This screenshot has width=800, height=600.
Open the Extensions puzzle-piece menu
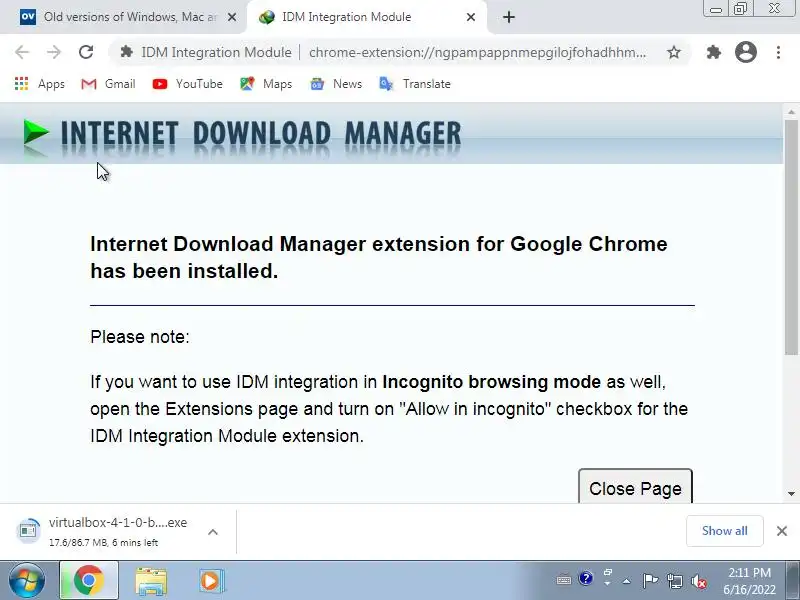713,52
